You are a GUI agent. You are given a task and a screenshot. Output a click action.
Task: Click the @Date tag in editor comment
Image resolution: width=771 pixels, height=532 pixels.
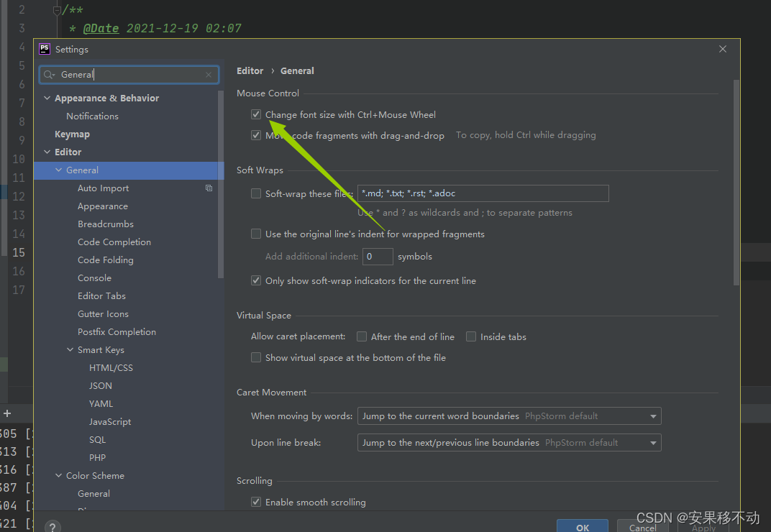101,29
